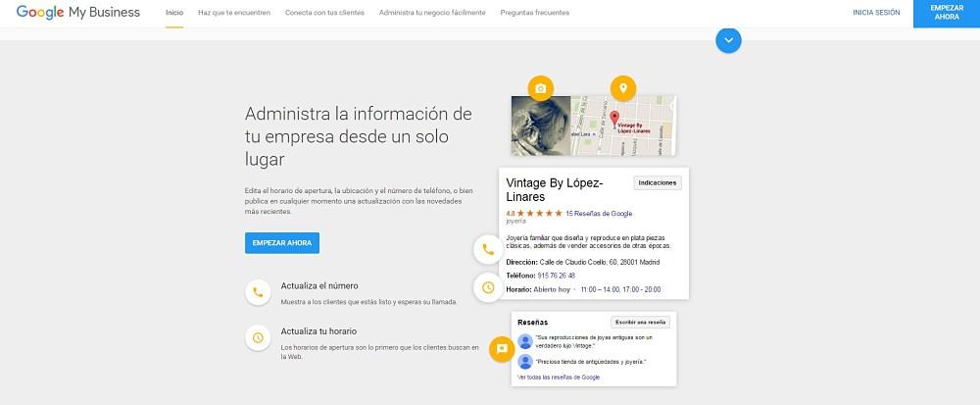Click the Actualiza el número heading

pos(319,285)
